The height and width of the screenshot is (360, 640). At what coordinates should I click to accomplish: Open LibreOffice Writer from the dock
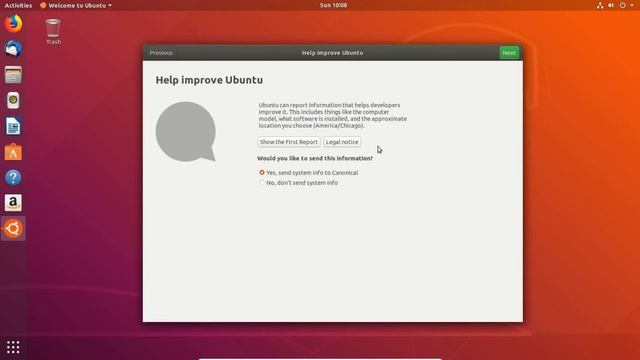click(x=13, y=126)
